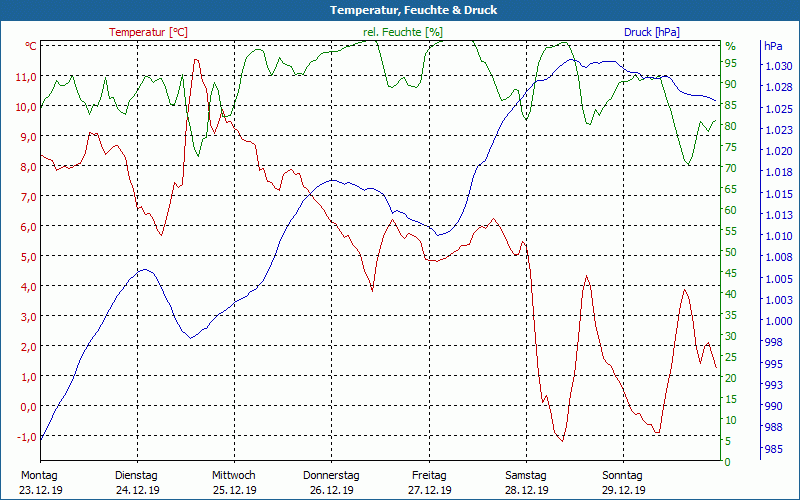
Task: Click '1.030' on the blue pressure axis
Action: pos(779,66)
